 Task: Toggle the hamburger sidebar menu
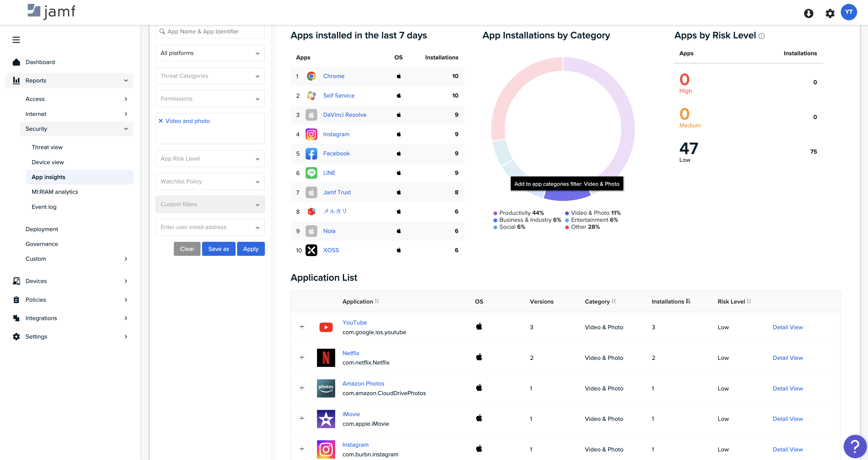pos(16,40)
